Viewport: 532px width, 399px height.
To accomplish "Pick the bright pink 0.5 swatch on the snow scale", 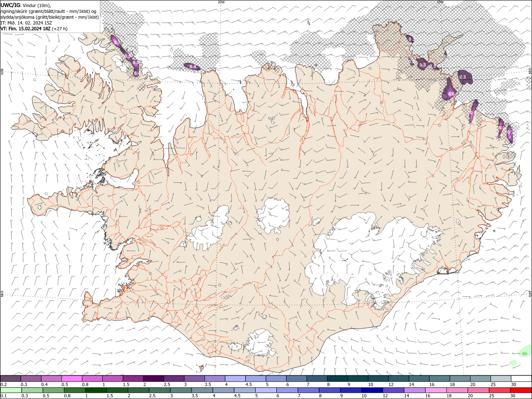I will 72,379.
